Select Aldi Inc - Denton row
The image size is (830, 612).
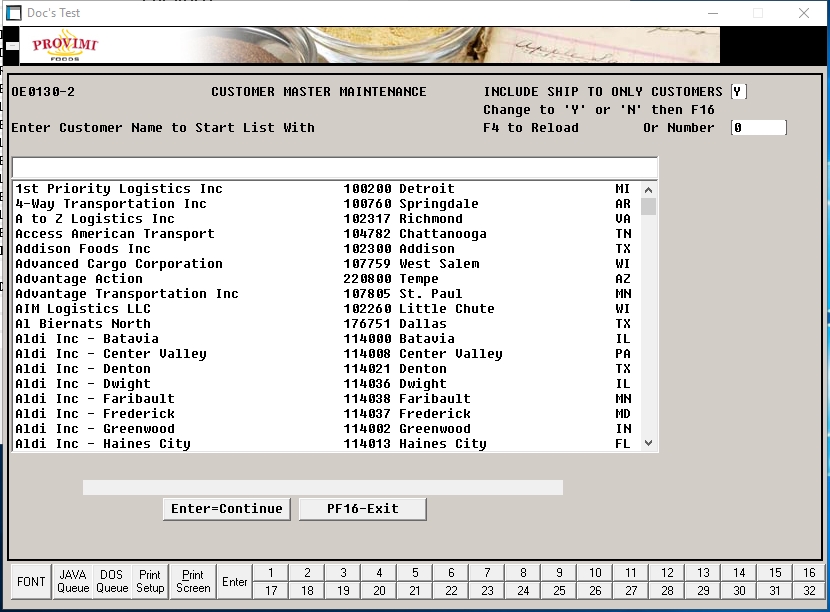click(x=326, y=368)
